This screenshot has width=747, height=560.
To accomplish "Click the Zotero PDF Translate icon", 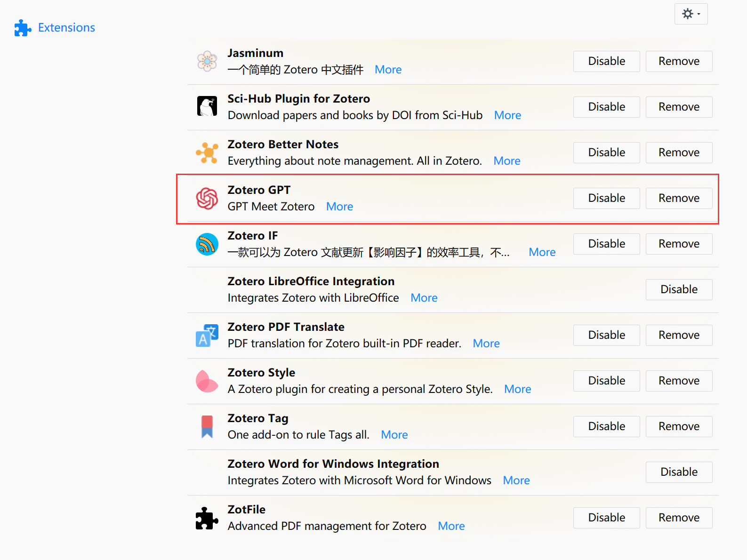I will [x=207, y=335].
